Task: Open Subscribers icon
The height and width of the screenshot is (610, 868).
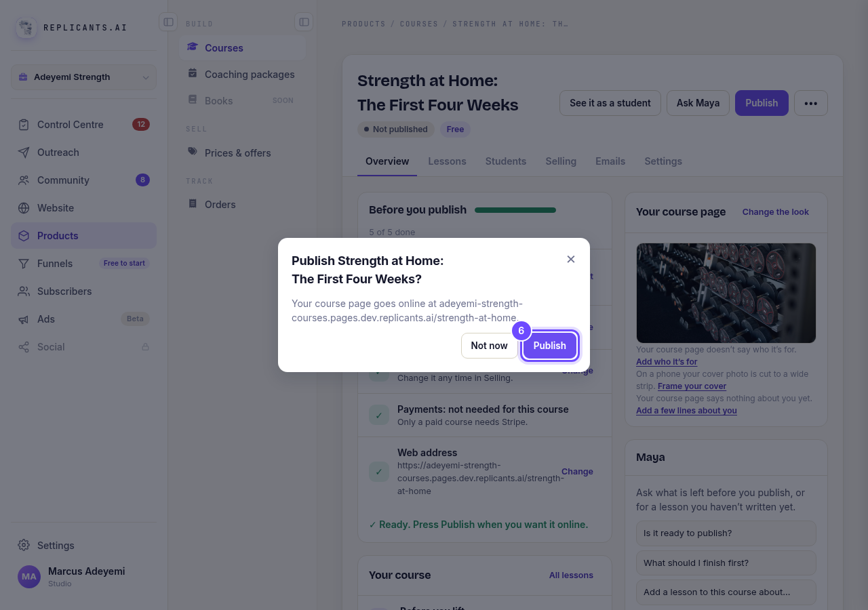Action: (x=24, y=291)
